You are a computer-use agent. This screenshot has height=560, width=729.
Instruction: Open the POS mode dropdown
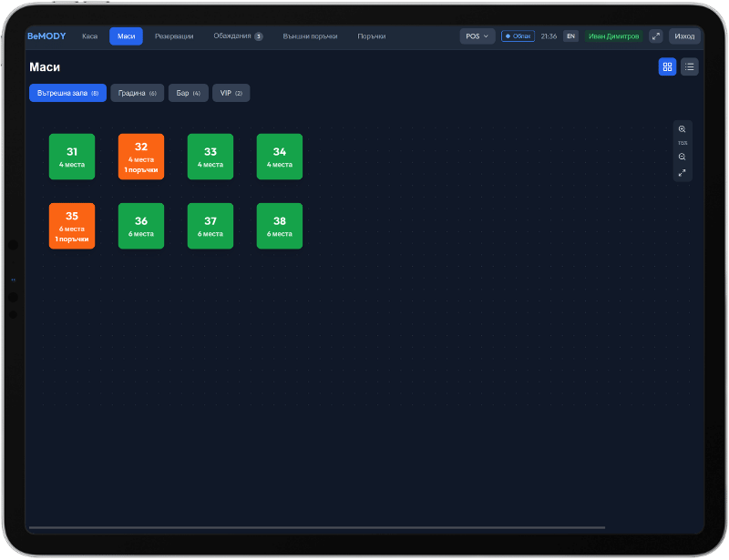point(477,36)
